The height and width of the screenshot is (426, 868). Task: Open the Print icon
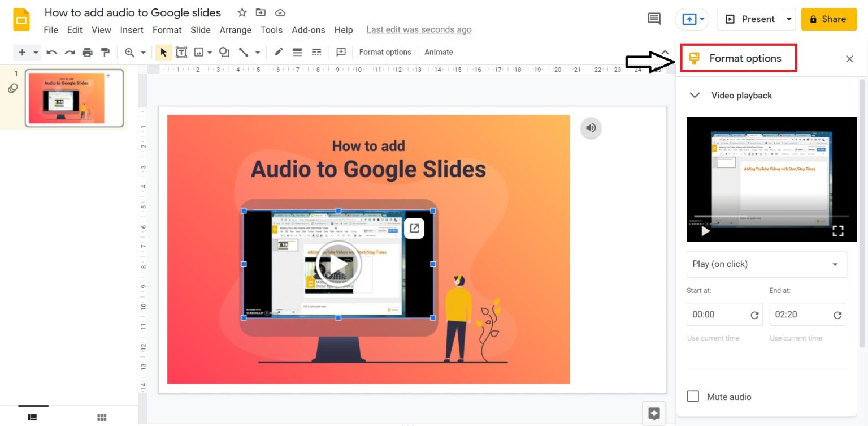pyautogui.click(x=88, y=52)
